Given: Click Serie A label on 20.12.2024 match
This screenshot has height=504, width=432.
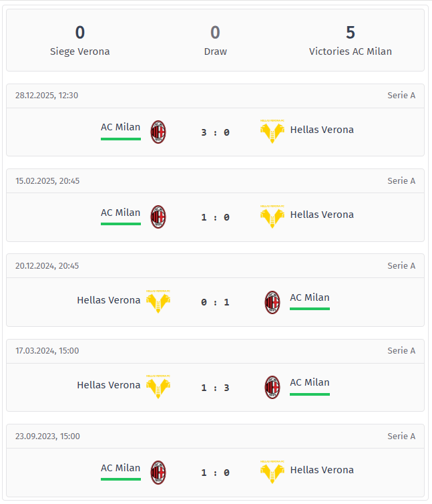Looking at the screenshot, I should point(401,265).
